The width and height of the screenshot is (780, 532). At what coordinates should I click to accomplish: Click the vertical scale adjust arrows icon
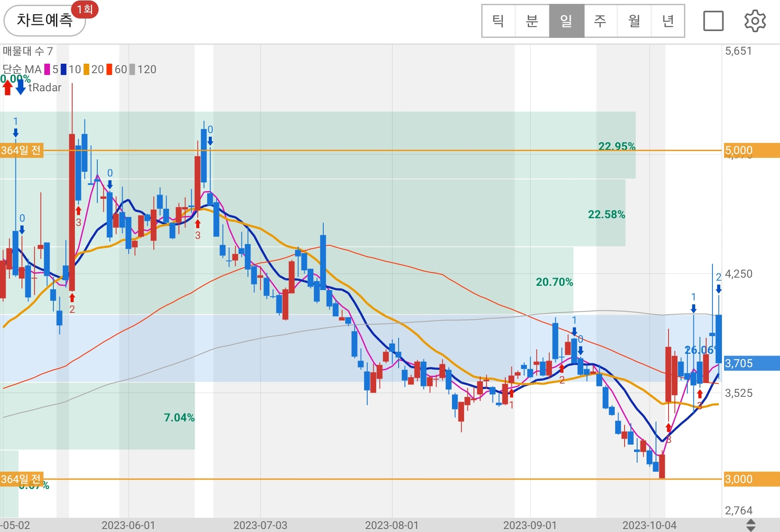pos(751,525)
